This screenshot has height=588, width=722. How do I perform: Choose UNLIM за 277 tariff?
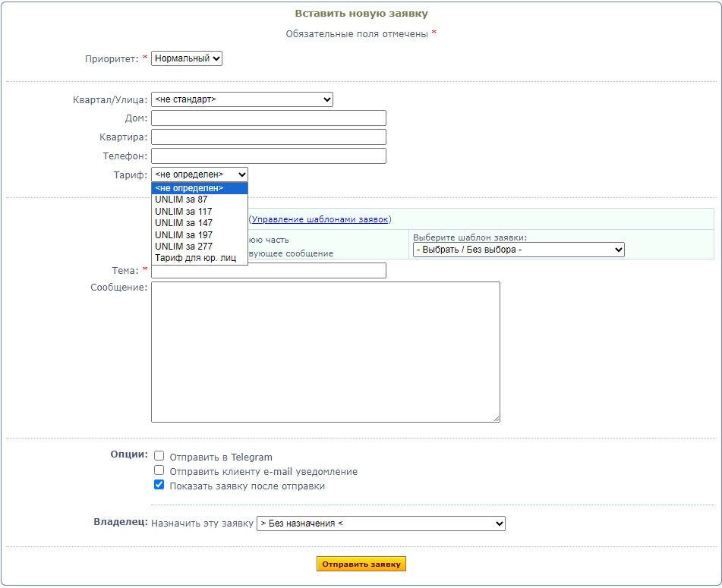(x=200, y=247)
